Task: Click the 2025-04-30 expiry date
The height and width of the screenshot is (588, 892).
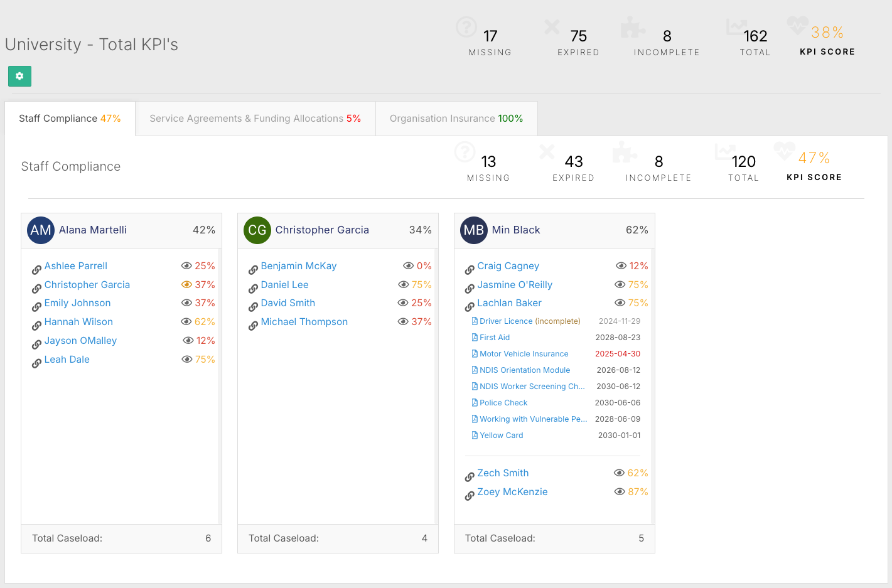Action: [618, 354]
